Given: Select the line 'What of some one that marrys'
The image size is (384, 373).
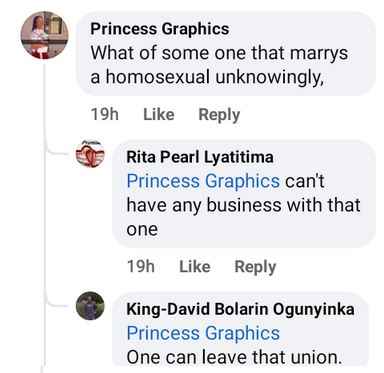Looking at the screenshot, I should click(x=219, y=53).
